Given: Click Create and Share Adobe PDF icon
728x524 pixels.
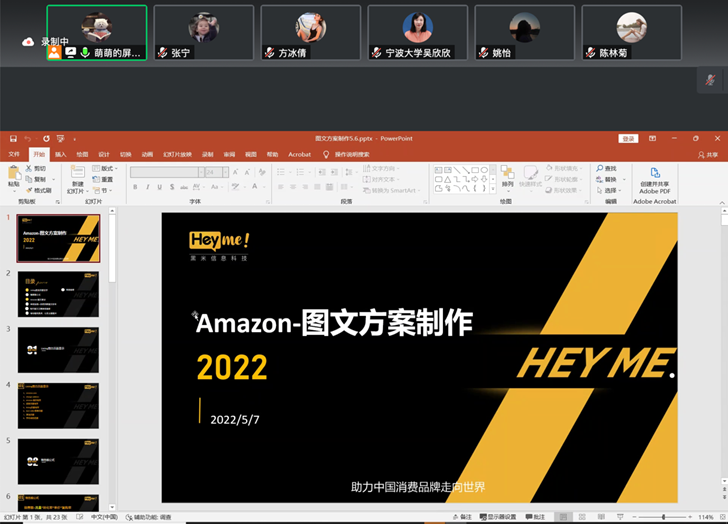Looking at the screenshot, I should coord(655,179).
